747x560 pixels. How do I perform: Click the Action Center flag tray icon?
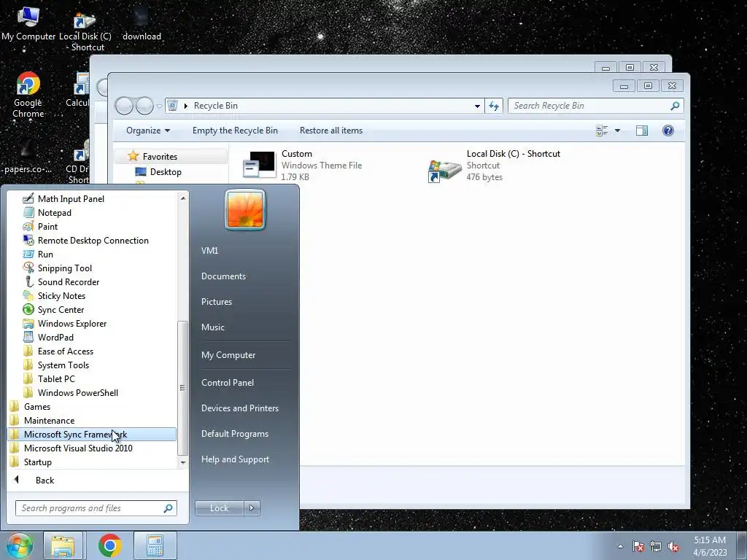coord(638,546)
